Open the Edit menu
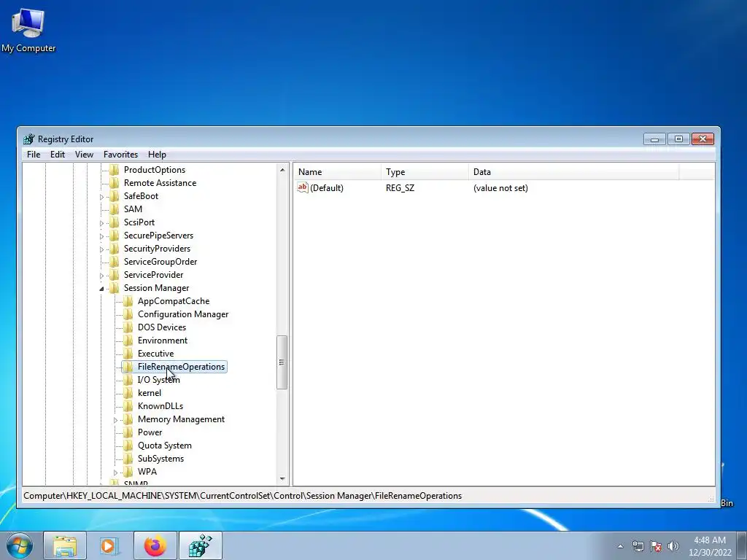Image resolution: width=747 pixels, height=560 pixels. coord(58,155)
